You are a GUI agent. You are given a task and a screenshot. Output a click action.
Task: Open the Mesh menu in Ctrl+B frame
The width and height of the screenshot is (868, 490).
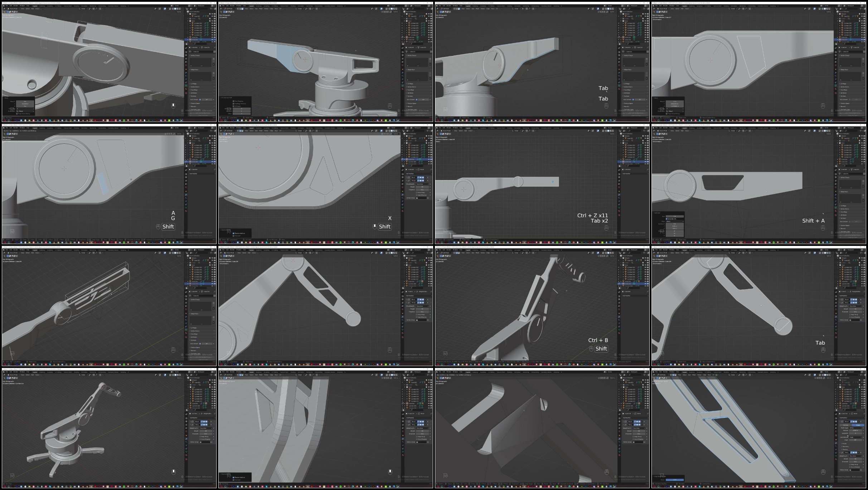(x=477, y=253)
